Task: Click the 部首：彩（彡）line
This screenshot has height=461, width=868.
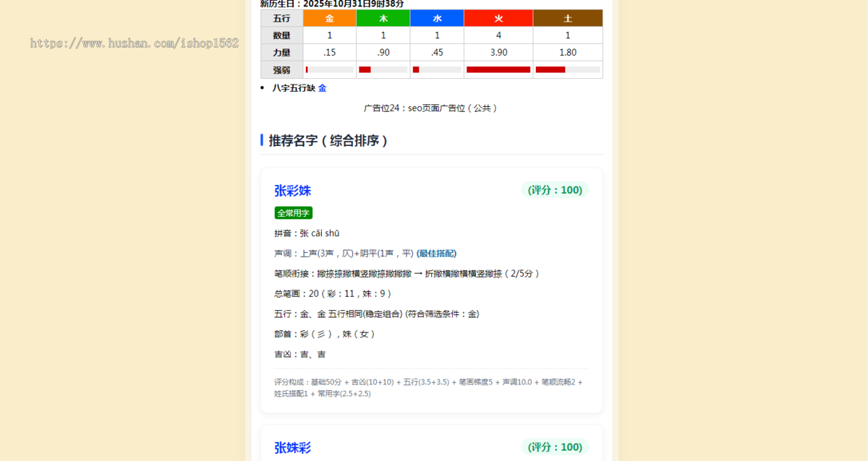Action: click(x=325, y=335)
